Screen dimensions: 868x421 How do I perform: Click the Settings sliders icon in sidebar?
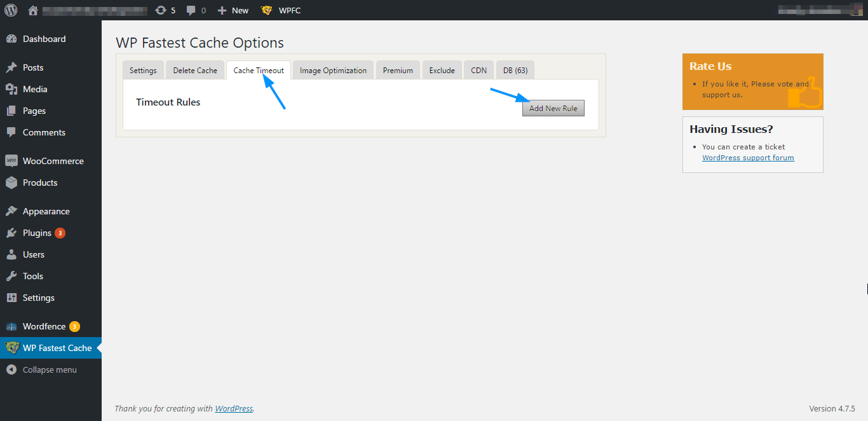pyautogui.click(x=11, y=298)
